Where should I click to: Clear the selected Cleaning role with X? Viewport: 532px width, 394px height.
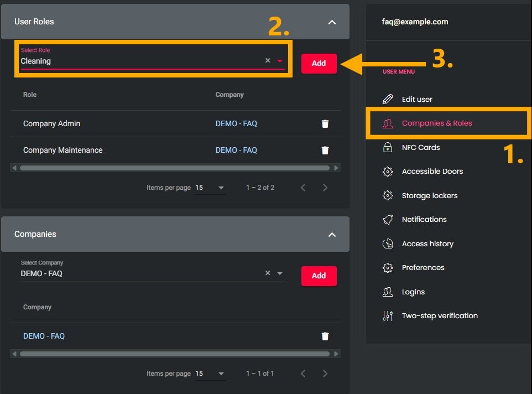[x=268, y=61]
